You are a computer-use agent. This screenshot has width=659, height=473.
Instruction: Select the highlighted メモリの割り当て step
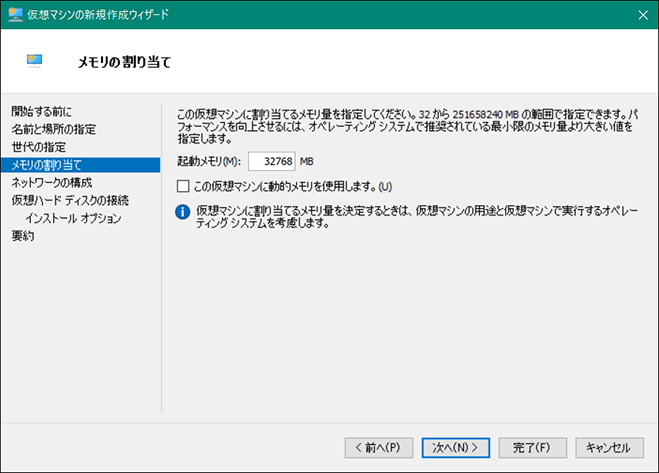[80, 165]
